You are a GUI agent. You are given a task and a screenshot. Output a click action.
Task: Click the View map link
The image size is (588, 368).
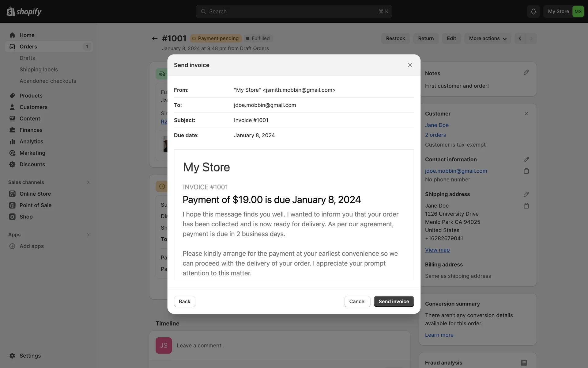coord(437,250)
